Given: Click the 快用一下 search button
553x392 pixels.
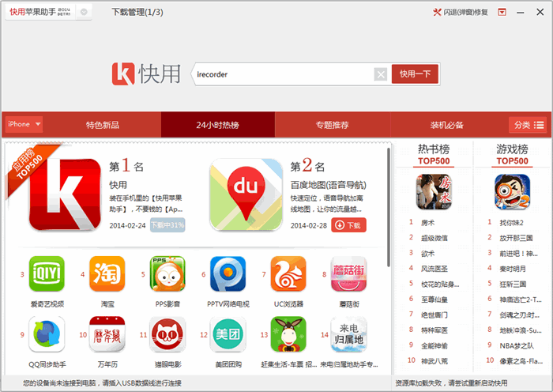Looking at the screenshot, I should 415,74.
